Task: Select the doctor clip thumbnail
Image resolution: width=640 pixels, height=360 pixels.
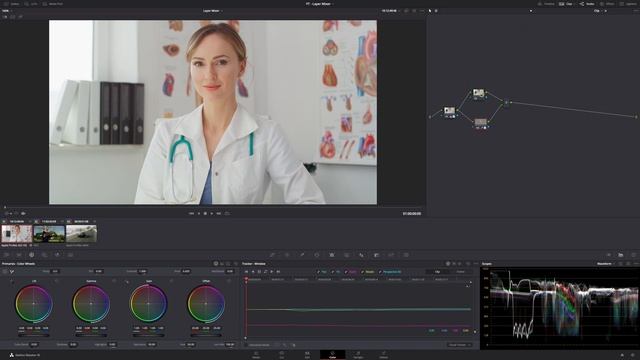Action: click(x=17, y=234)
